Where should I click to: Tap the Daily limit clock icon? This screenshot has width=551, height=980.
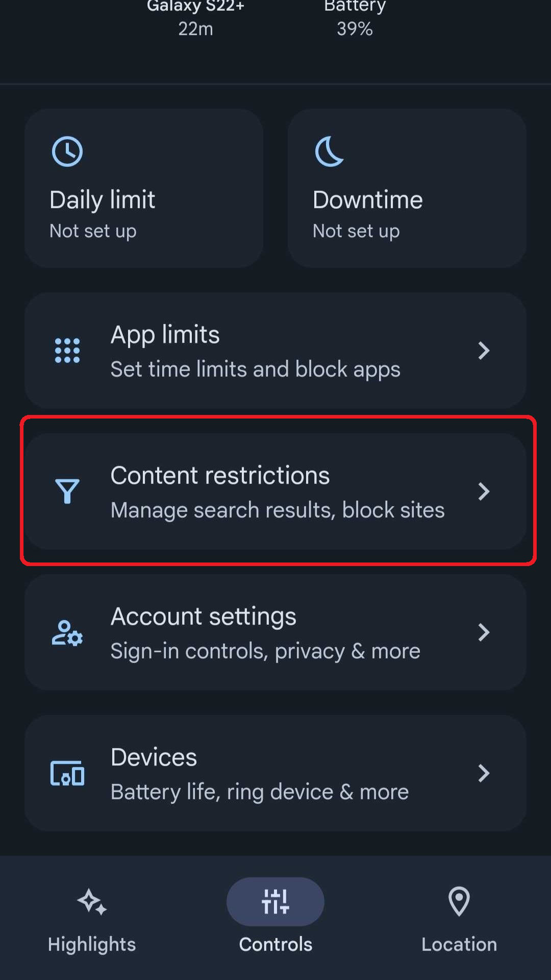click(67, 151)
